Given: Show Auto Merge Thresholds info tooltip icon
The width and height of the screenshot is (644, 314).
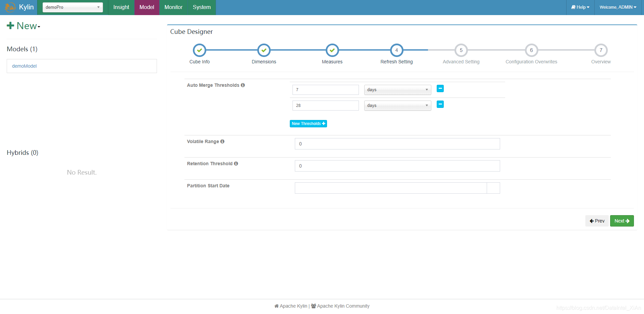Looking at the screenshot, I should pos(243,85).
